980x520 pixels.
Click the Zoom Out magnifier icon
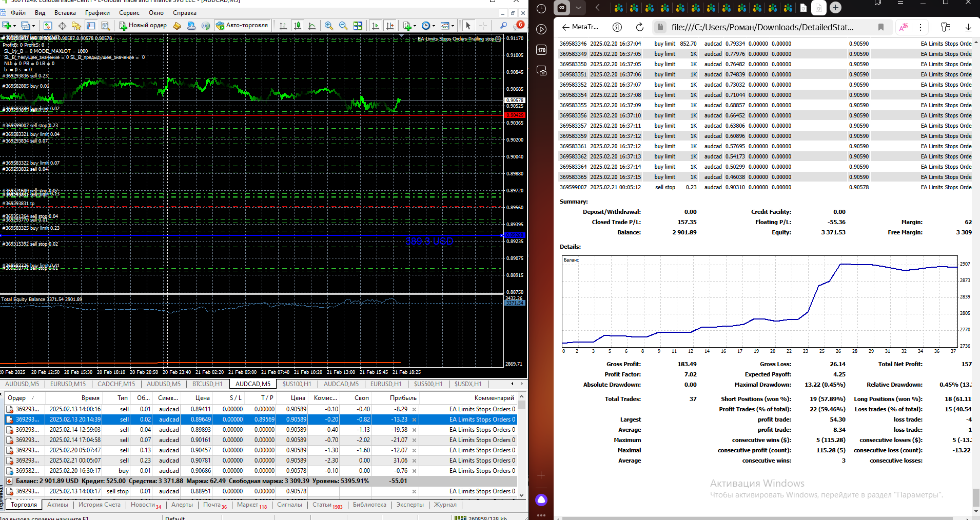[x=343, y=26]
